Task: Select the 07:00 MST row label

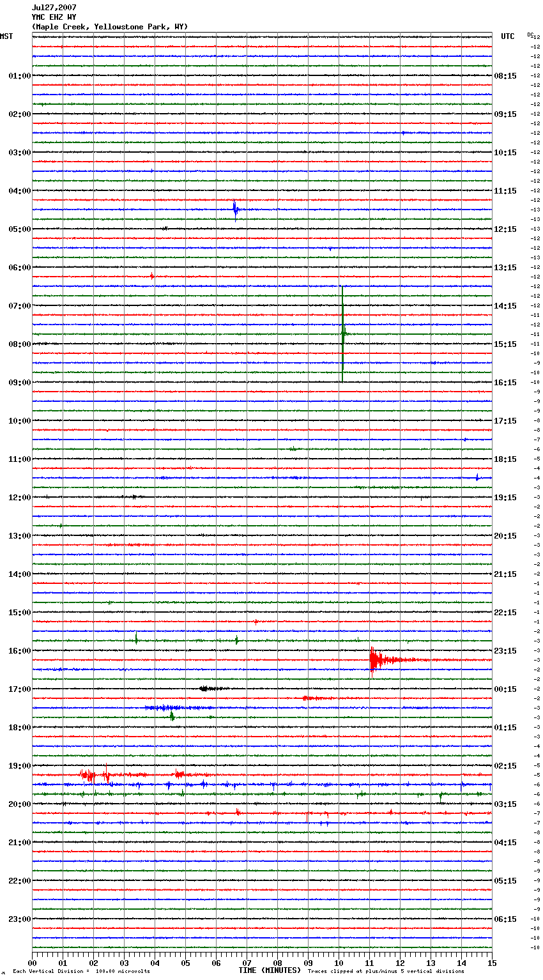Action: click(x=20, y=306)
